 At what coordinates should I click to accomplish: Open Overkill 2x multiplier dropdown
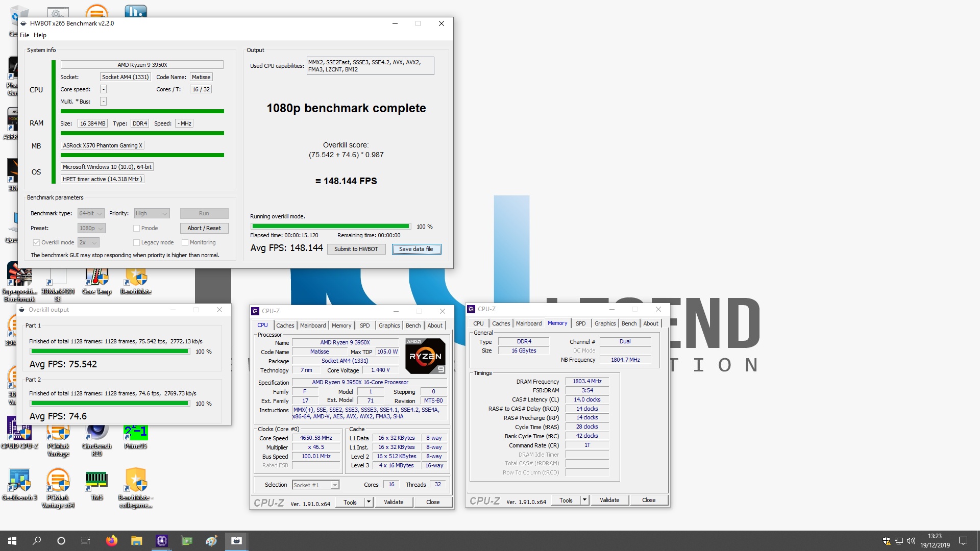click(88, 242)
